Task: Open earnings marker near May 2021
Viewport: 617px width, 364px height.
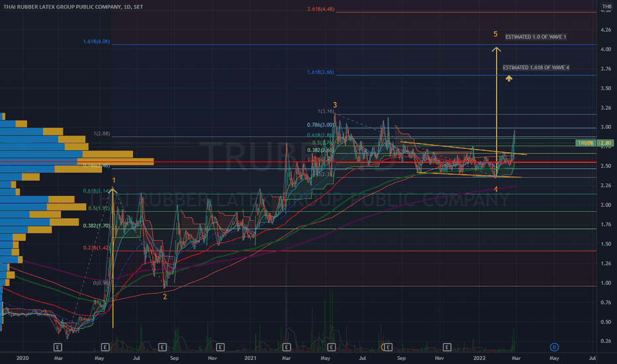Action: point(331,347)
